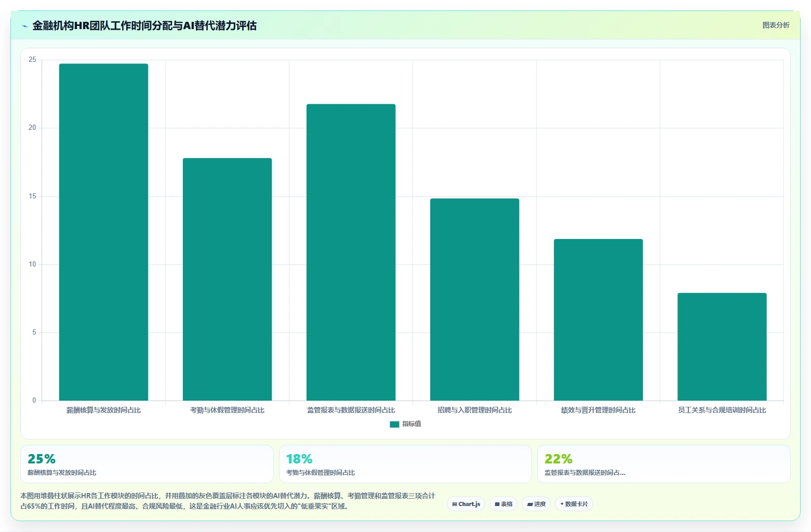
Task: Click the x-axis label 绩效与晋升管理时间占比
Action: coord(598,410)
